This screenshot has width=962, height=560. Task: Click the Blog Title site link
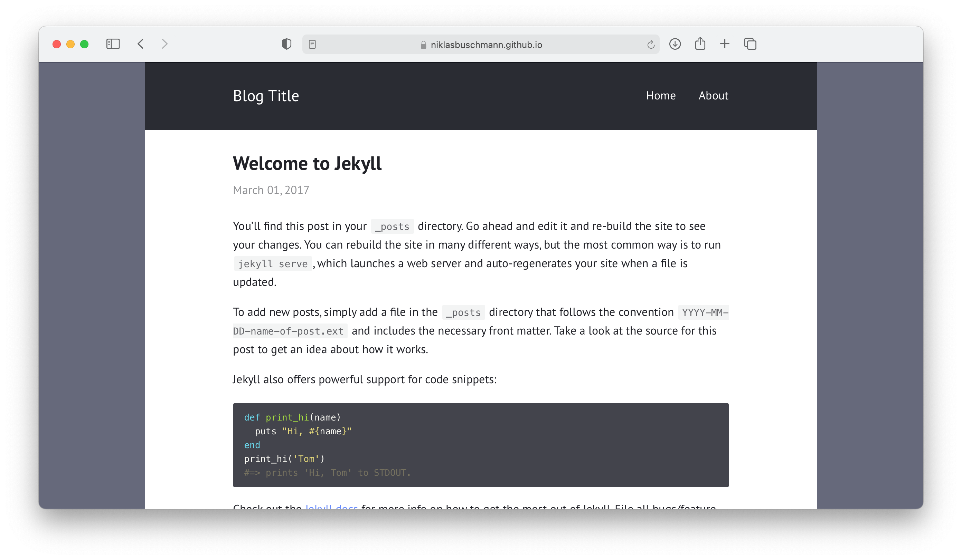click(266, 96)
